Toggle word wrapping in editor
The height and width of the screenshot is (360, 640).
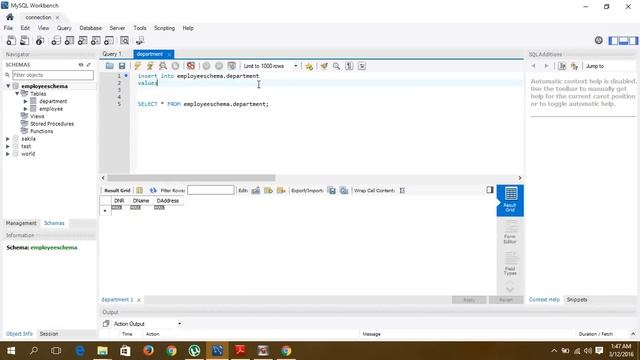click(362, 66)
